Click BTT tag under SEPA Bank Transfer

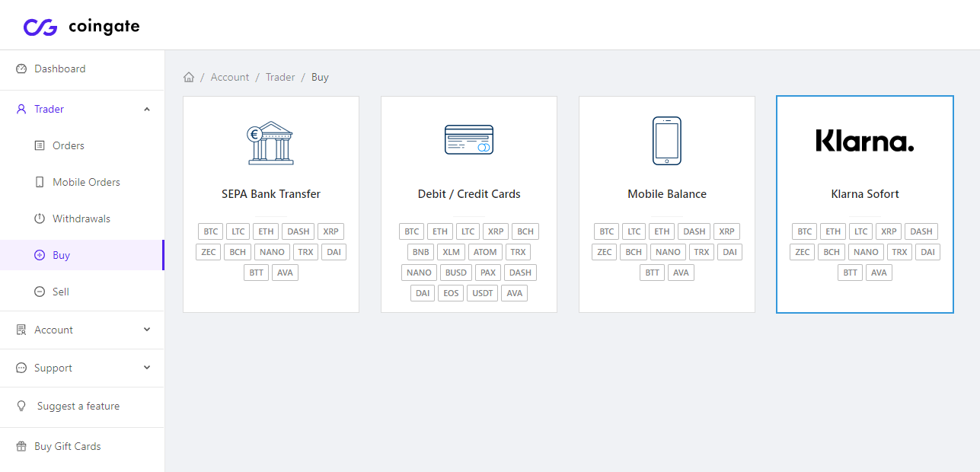point(256,273)
